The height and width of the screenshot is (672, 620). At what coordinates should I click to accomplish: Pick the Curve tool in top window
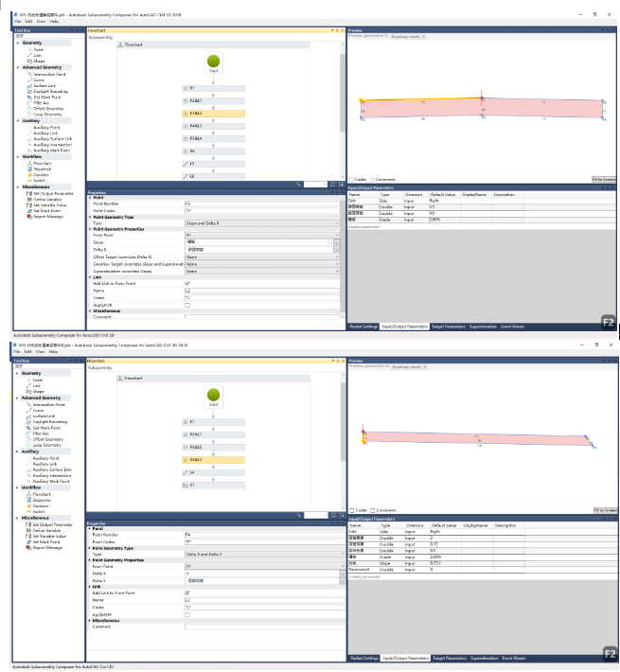coord(39,80)
